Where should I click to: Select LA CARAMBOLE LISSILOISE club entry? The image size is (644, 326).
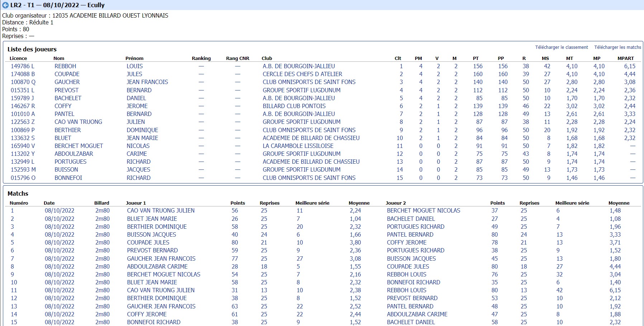click(x=298, y=146)
